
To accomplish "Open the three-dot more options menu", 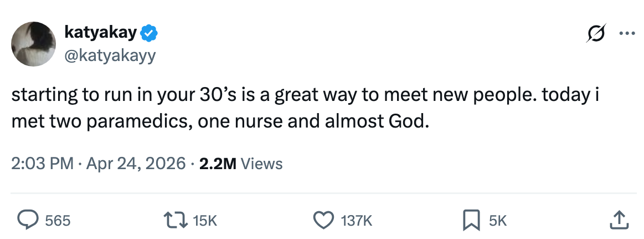I will pos(627,33).
